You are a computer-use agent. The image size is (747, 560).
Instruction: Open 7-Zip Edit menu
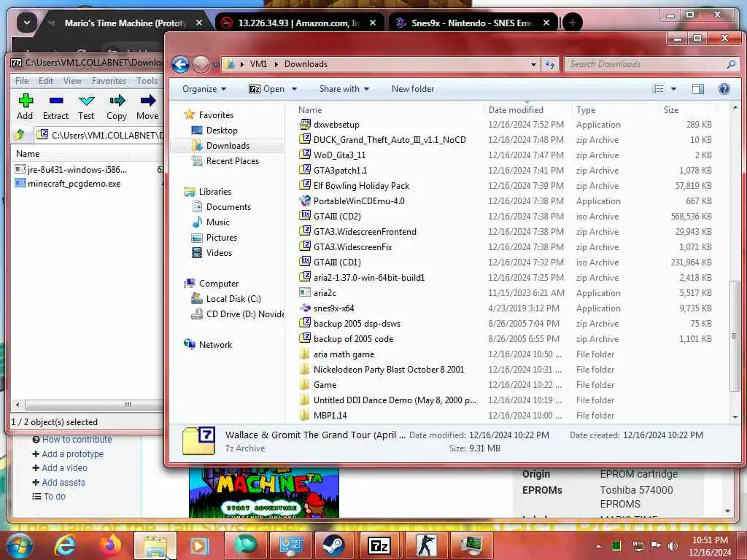click(46, 81)
